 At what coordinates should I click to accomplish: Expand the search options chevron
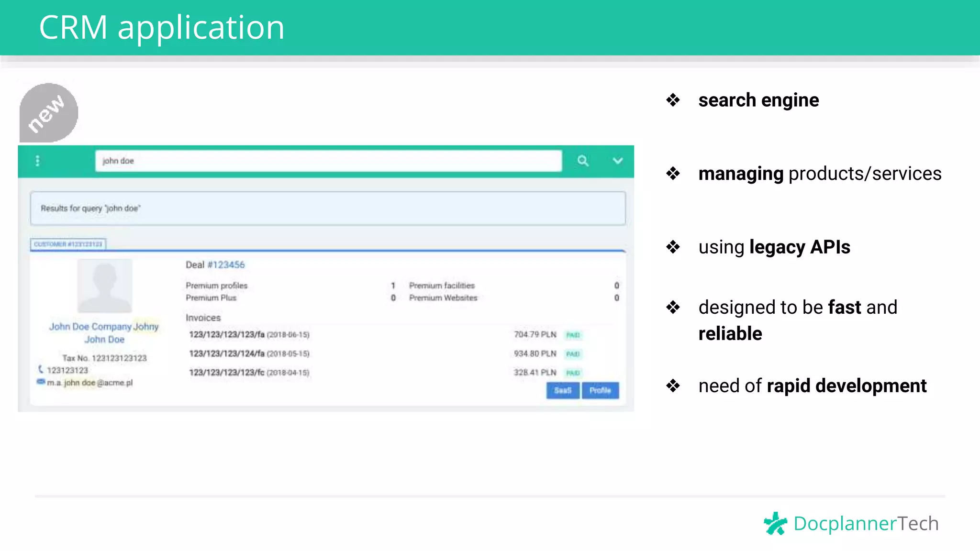tap(618, 161)
